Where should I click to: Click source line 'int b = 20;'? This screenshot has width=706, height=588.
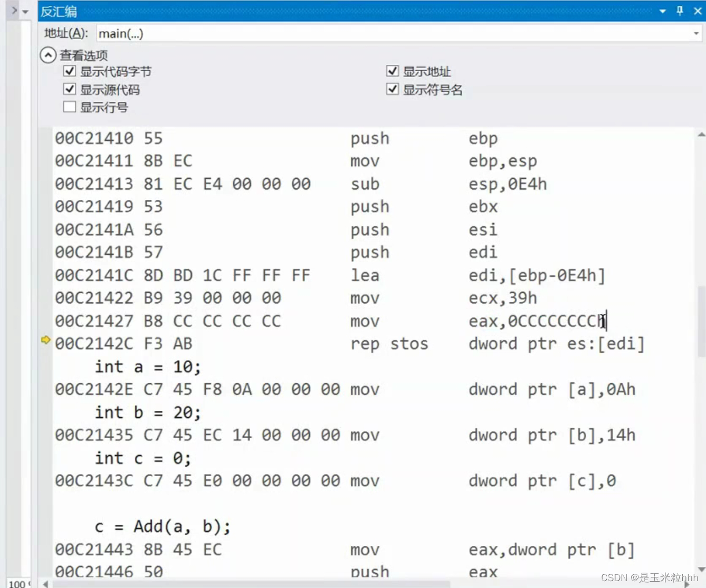pyautogui.click(x=148, y=412)
